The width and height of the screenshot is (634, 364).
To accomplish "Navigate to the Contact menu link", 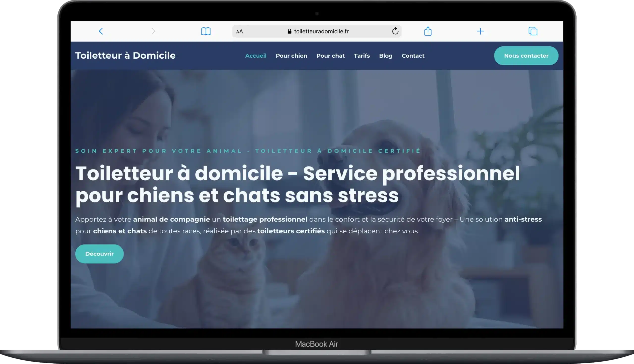I will click(x=413, y=56).
